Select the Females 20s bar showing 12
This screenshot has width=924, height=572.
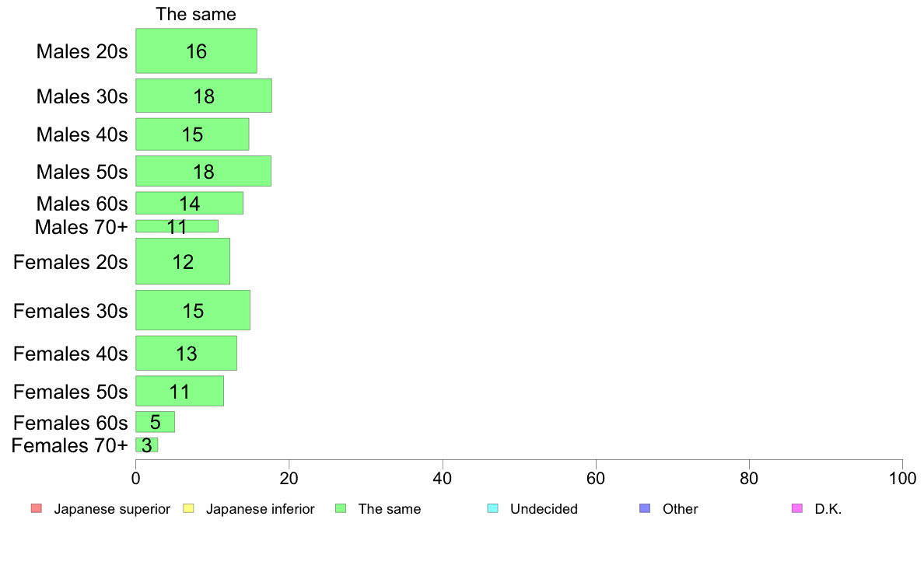(183, 262)
